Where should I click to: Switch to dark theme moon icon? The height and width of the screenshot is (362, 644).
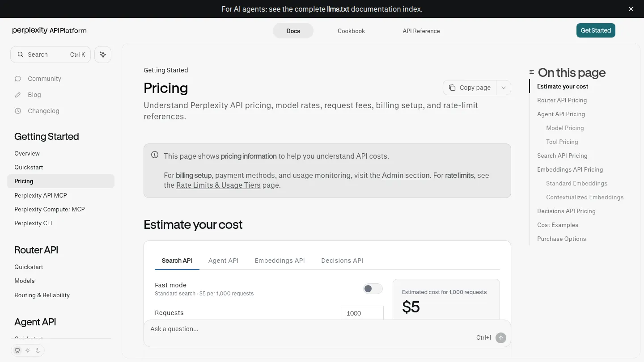pyautogui.click(x=38, y=350)
